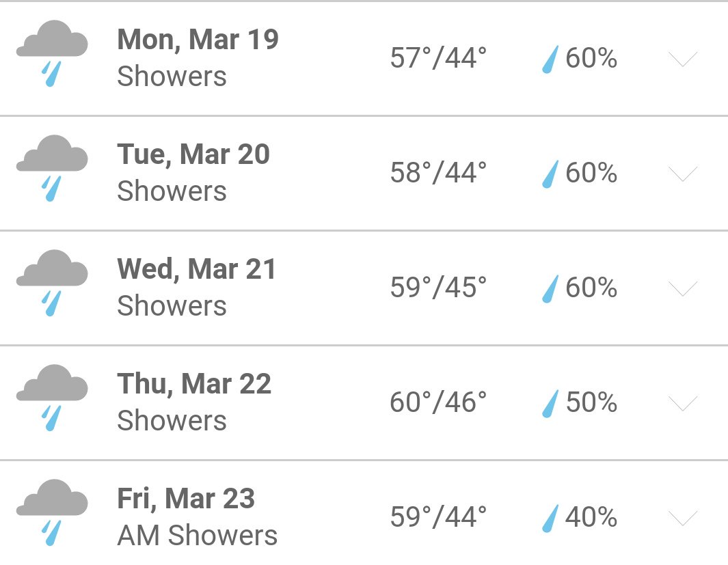Select the AM Showers description on Friday
This screenshot has height=565, width=728.
pyautogui.click(x=198, y=536)
